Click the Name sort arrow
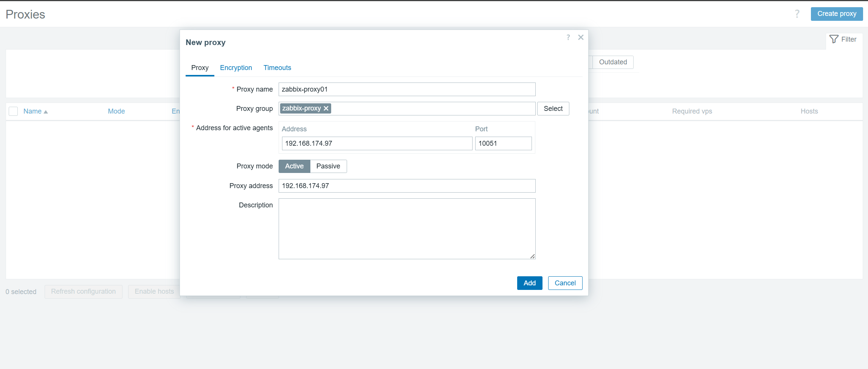The height and width of the screenshot is (369, 868). [46, 112]
